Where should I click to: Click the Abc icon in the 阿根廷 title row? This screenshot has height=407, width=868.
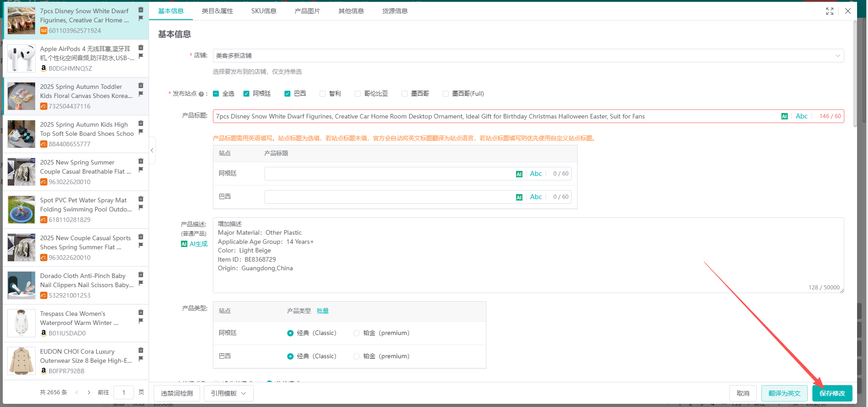point(536,174)
